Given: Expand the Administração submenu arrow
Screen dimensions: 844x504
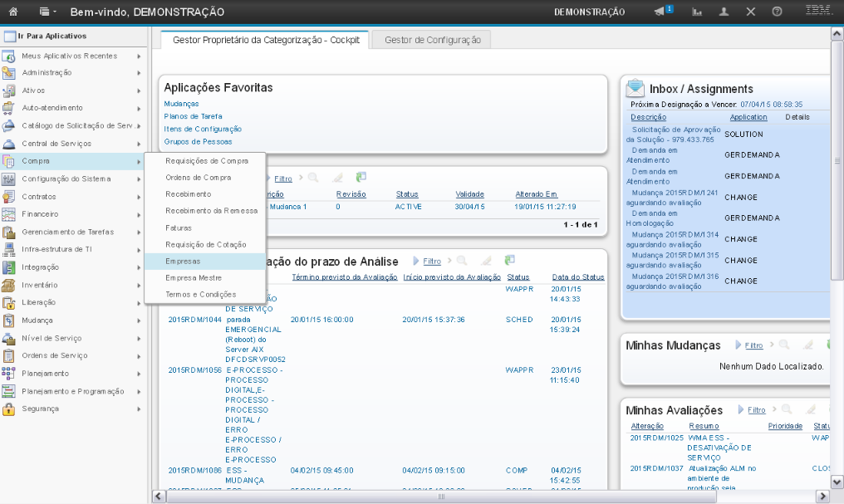Looking at the screenshot, I should pyautogui.click(x=139, y=73).
